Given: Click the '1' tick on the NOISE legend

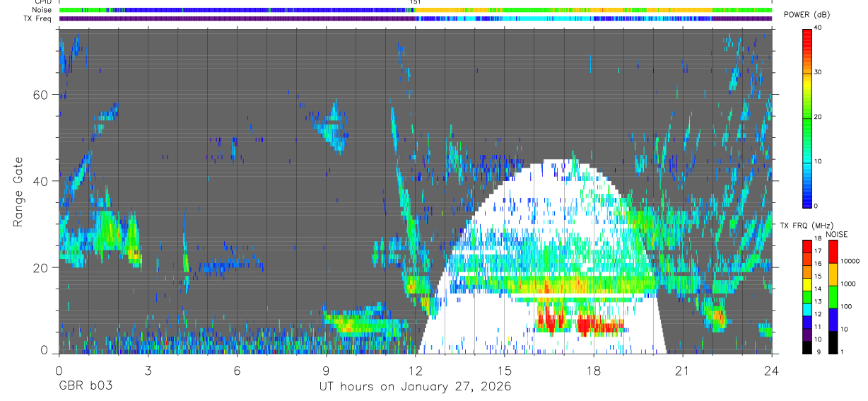Looking at the screenshot, I should (842, 352).
